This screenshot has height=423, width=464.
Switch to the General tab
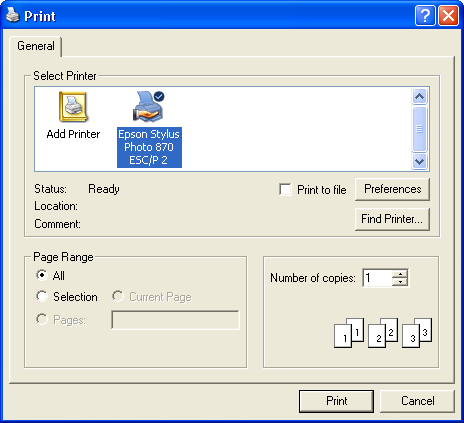click(36, 46)
